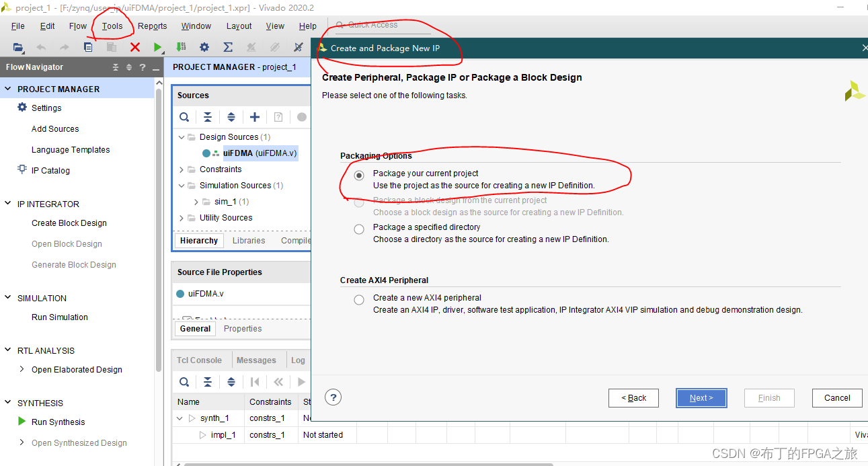Switch to the Properties tab

[243, 329]
